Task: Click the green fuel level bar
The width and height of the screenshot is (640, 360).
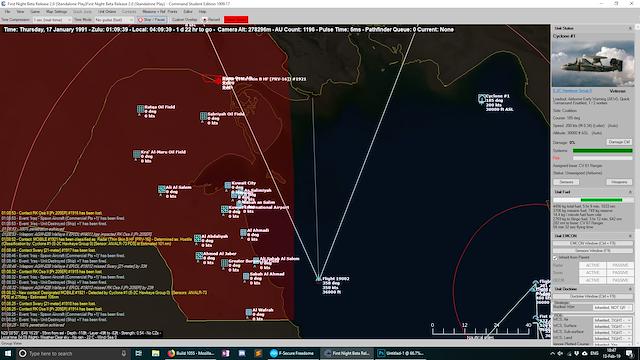Action: tap(601, 200)
